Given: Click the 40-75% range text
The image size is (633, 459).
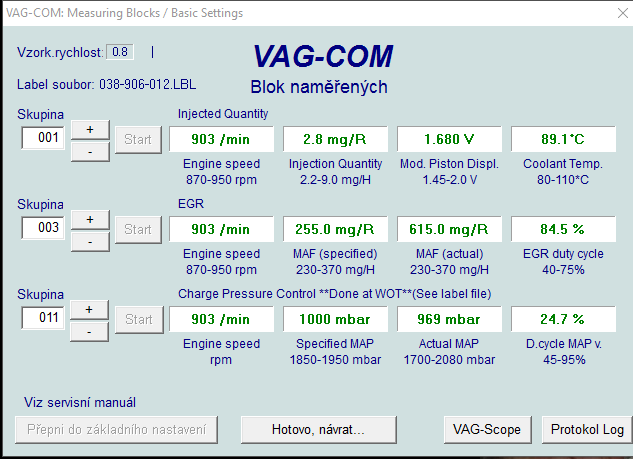Looking at the screenshot, I should click(x=563, y=270).
